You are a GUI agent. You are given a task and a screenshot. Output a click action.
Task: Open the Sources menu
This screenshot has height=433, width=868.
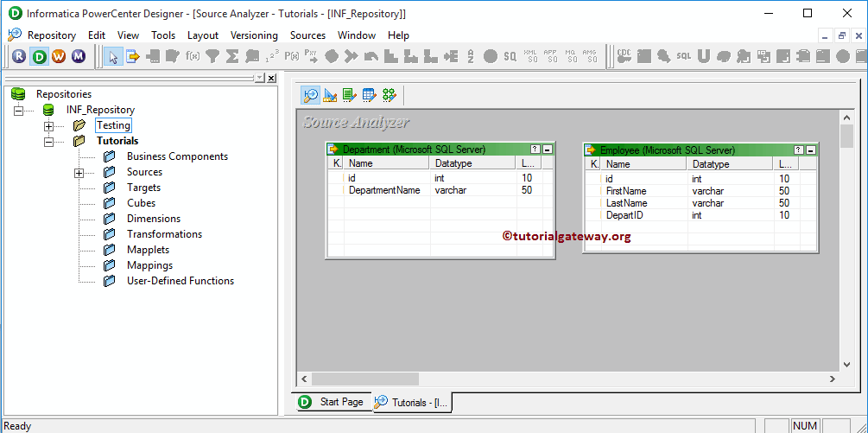[307, 35]
